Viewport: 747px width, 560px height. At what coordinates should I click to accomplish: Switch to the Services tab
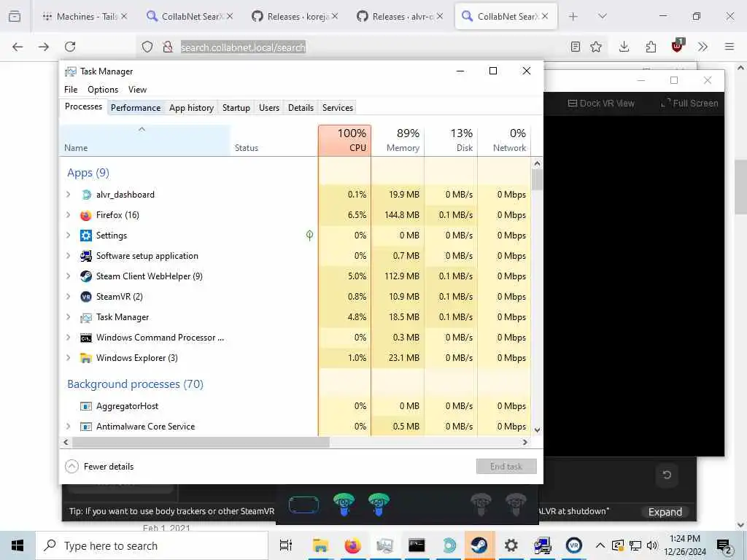(338, 108)
